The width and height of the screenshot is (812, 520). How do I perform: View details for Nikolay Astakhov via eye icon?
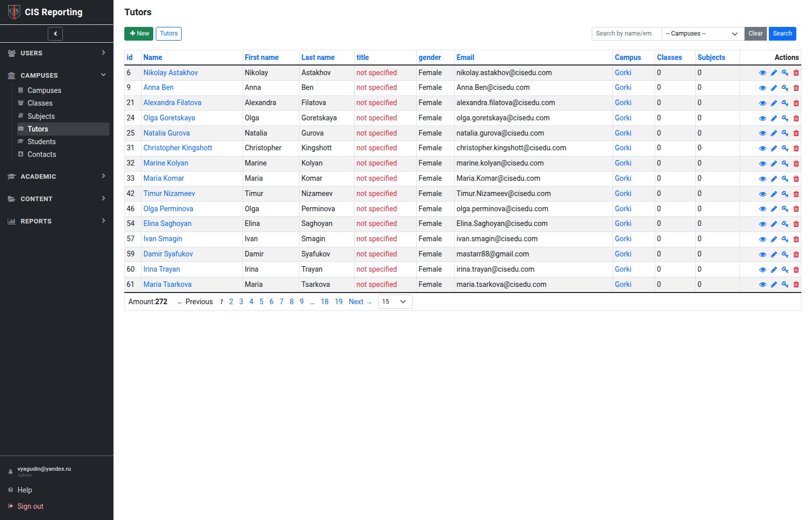[762, 73]
